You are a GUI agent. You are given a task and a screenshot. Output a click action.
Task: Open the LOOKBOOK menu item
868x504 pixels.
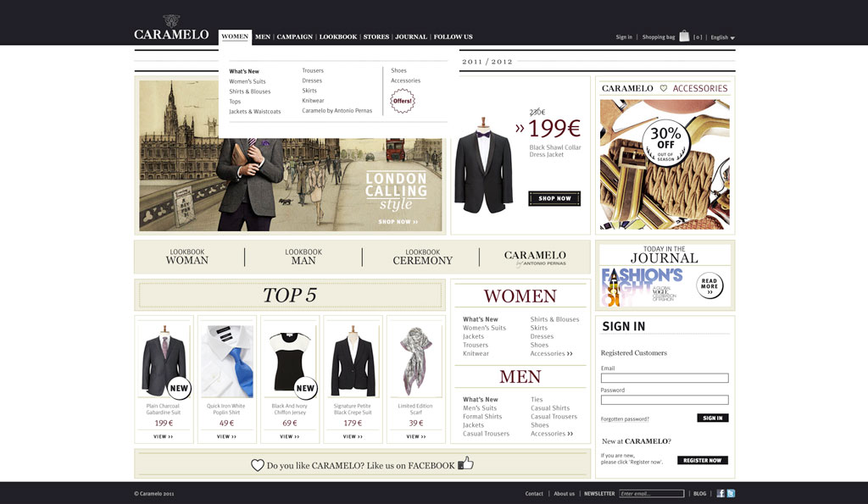tap(337, 37)
